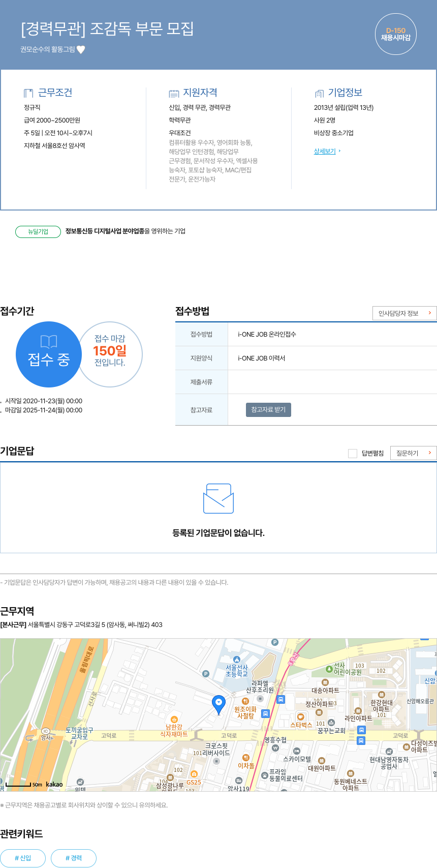Click the 근무조건 section icon
The width and height of the screenshot is (437, 868).
pyautogui.click(x=28, y=93)
